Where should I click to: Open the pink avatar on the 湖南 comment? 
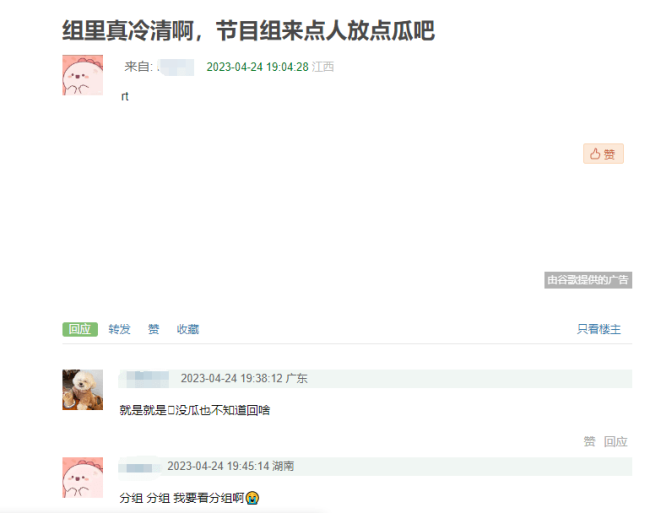pyautogui.click(x=82, y=477)
